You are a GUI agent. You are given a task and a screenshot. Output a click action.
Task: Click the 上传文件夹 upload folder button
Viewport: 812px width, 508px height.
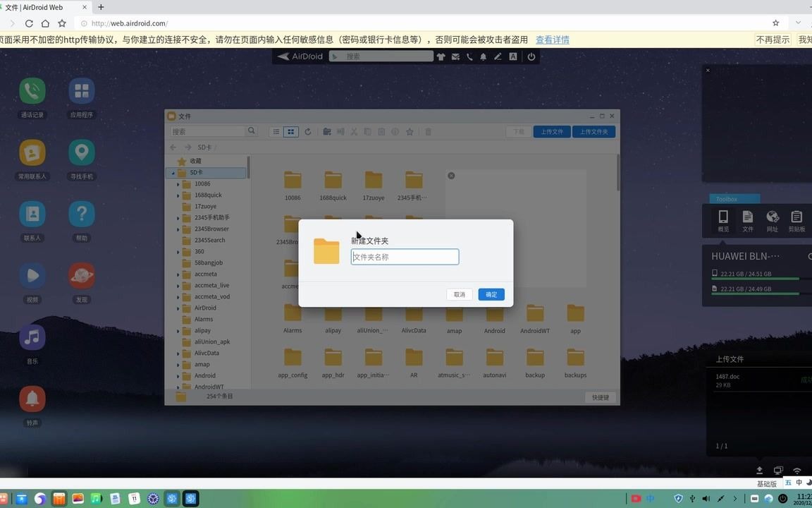point(593,132)
